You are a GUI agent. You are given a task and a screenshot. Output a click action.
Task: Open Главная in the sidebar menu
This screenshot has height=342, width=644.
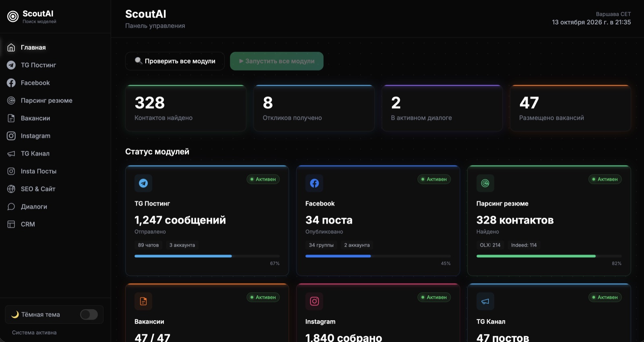(55, 48)
